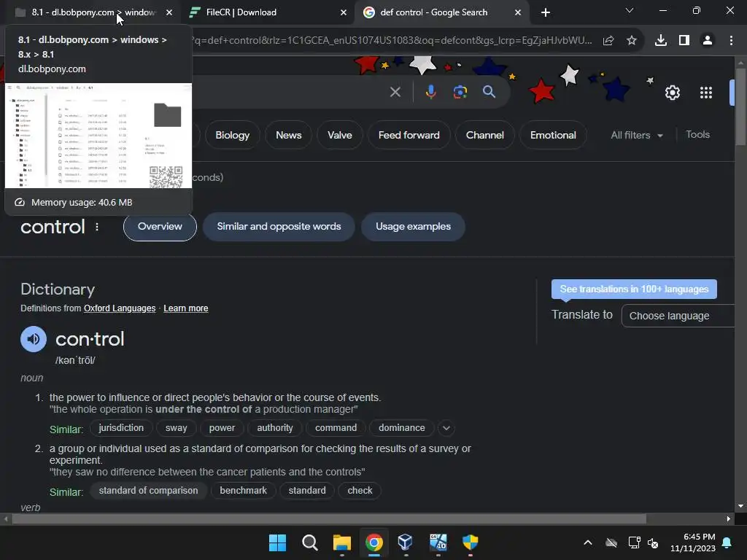Select the Overview tab
Viewport: 747px width, 560px height.
(160, 227)
